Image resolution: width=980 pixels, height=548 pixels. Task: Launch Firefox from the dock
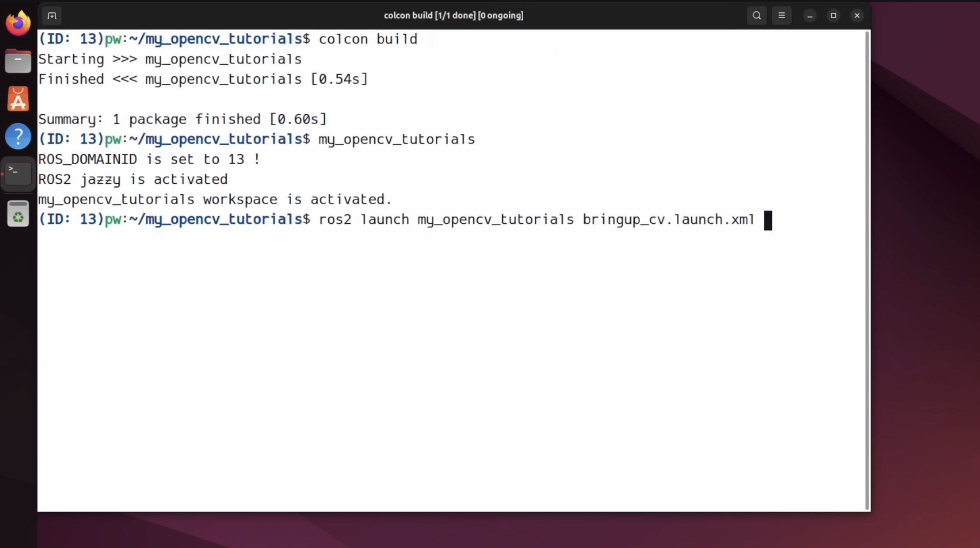click(18, 23)
